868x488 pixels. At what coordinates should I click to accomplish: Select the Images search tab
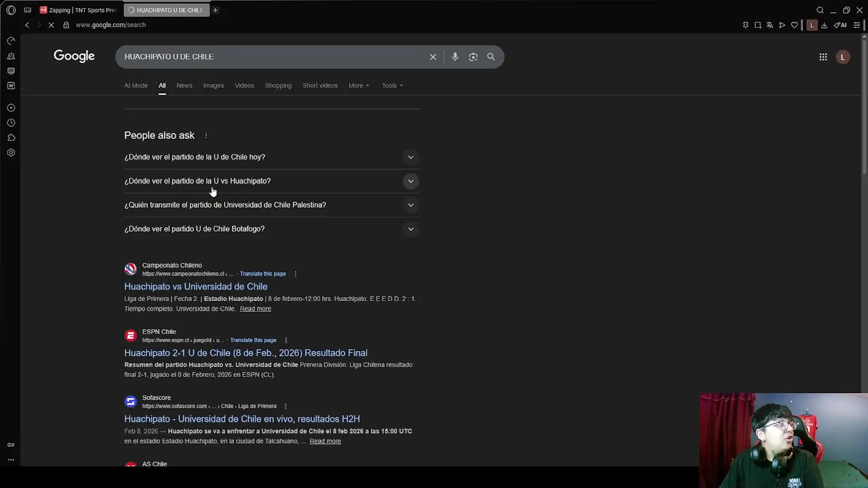213,85
